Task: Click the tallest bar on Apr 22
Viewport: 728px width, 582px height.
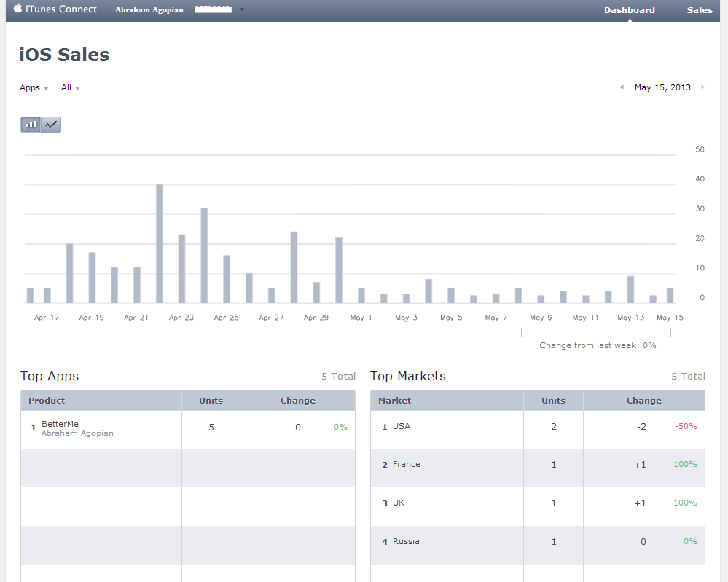Action: 160,243
